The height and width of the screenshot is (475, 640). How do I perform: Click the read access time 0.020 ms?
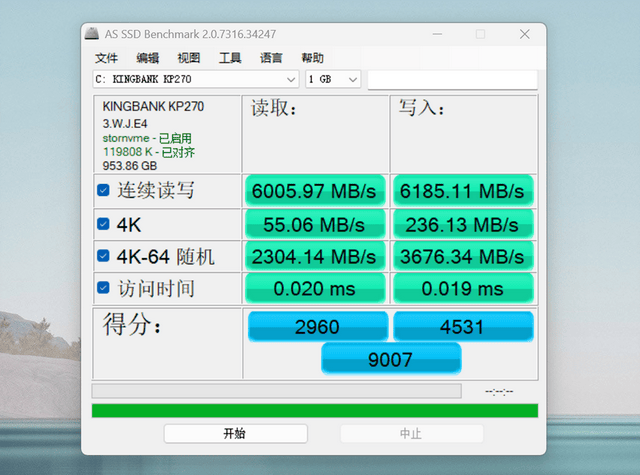315,288
